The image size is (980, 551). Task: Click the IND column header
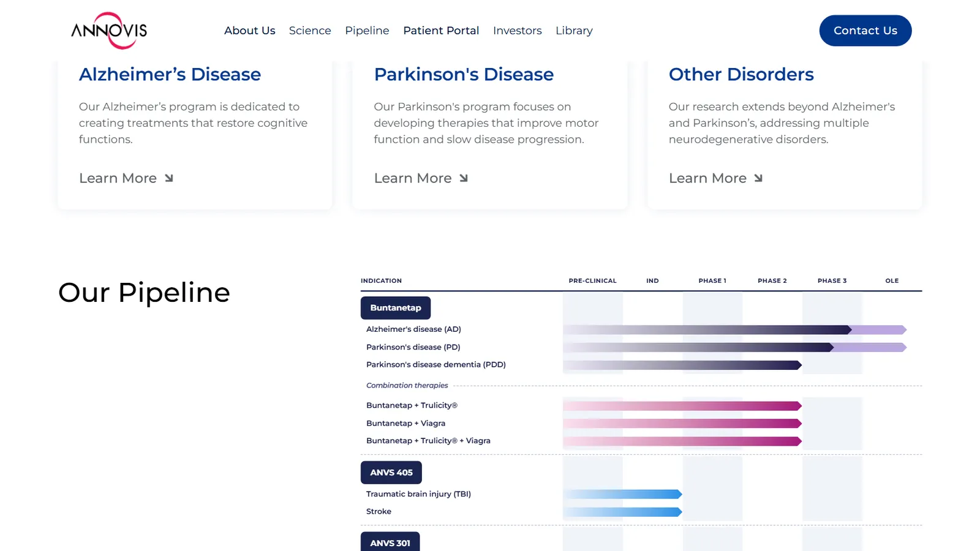[x=652, y=281]
